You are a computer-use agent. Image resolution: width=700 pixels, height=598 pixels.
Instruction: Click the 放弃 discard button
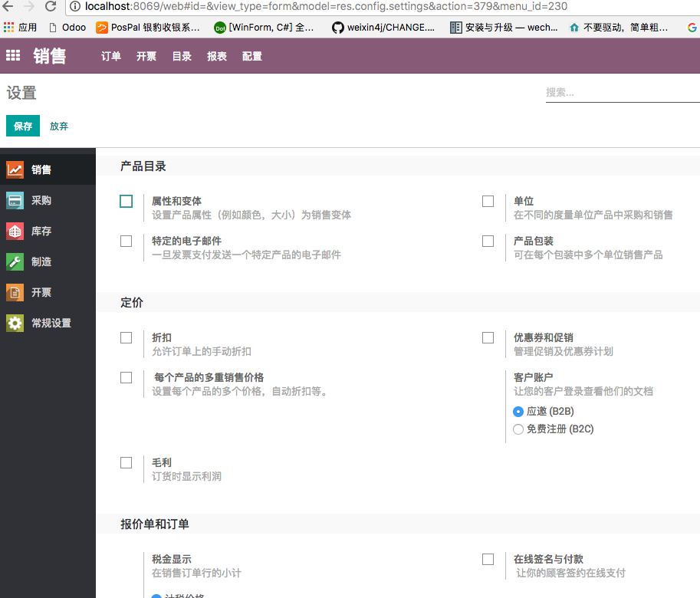(59, 127)
